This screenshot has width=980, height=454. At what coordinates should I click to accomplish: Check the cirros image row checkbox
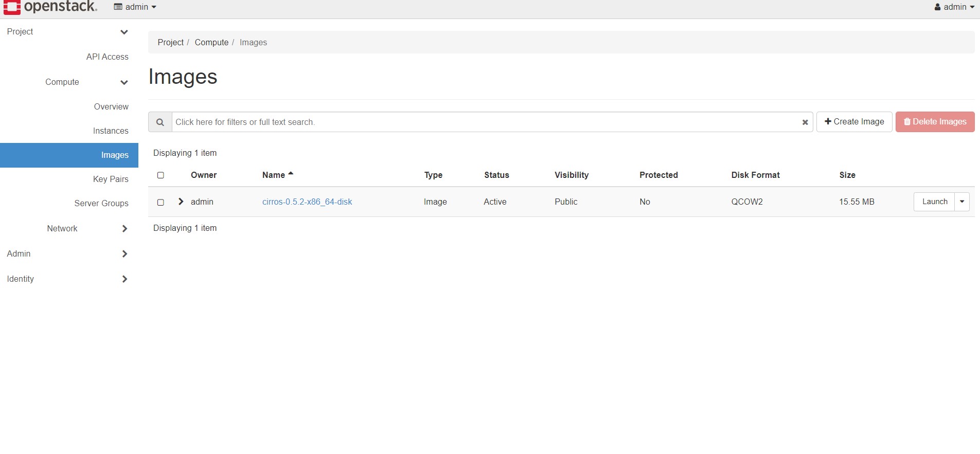(161, 202)
